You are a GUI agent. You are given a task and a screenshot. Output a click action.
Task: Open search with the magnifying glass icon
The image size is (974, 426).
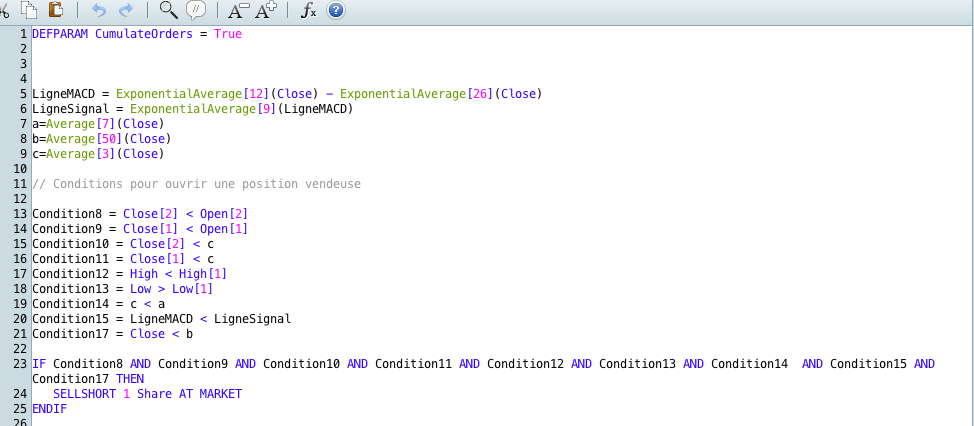point(168,9)
